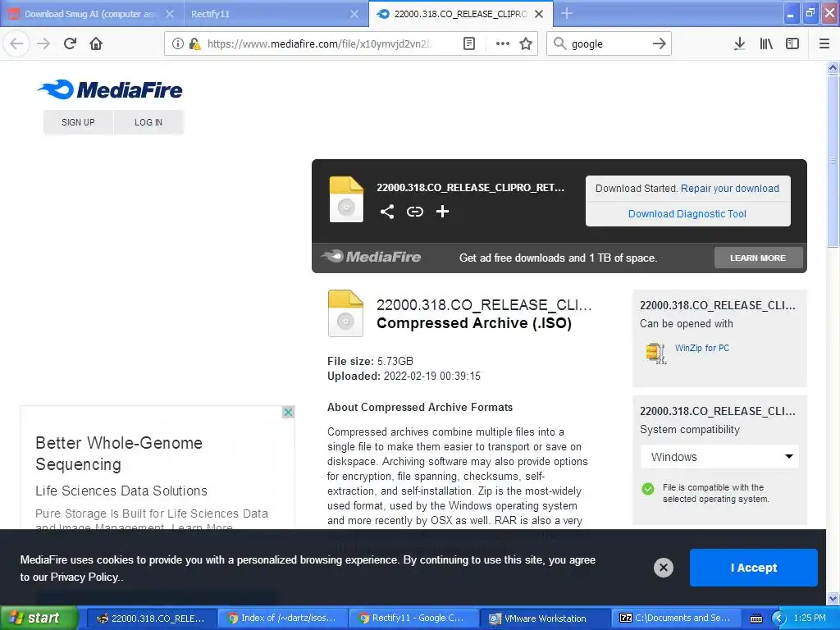
Task: Click the scrollbar up arrow
Action: [833, 67]
